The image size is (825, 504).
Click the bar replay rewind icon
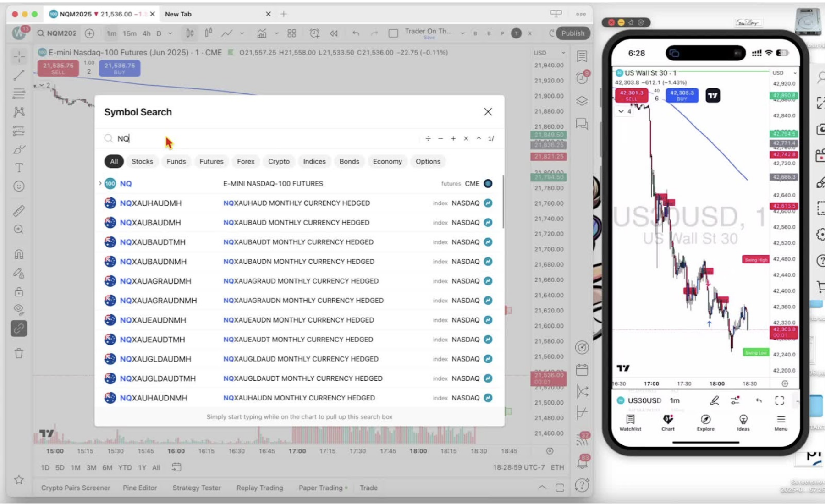point(334,33)
